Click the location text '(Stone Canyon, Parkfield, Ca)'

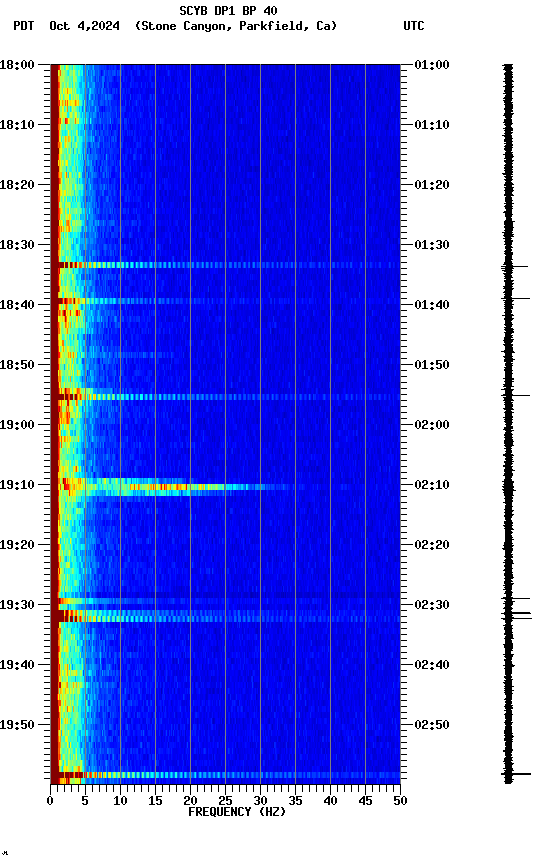tap(236, 26)
